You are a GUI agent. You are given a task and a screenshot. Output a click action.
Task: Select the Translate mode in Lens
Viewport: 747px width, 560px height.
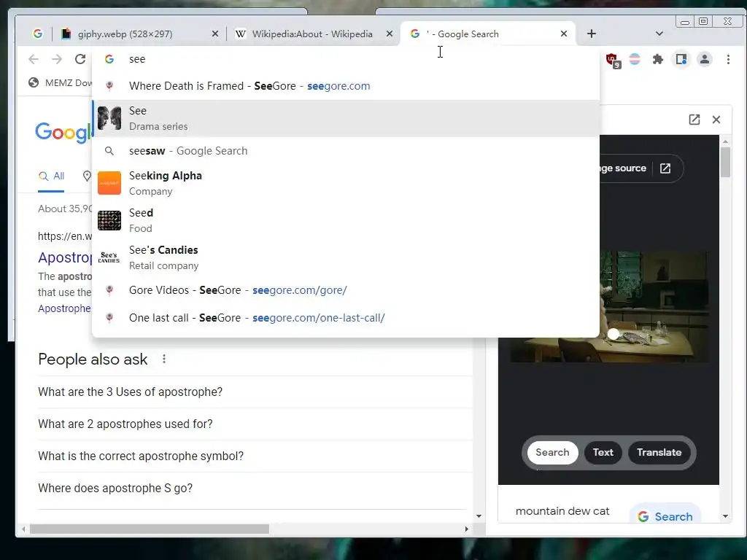[x=659, y=452]
